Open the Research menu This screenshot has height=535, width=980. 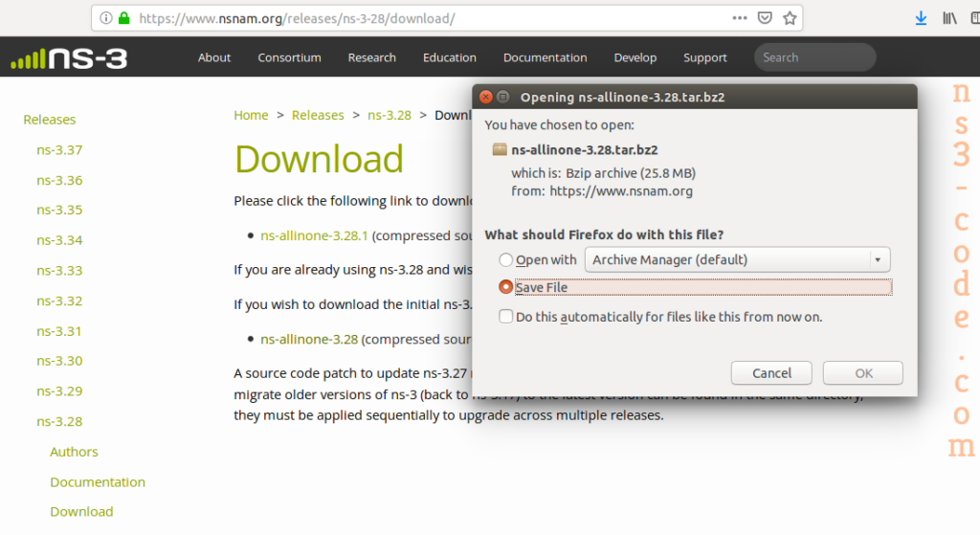[x=372, y=57]
